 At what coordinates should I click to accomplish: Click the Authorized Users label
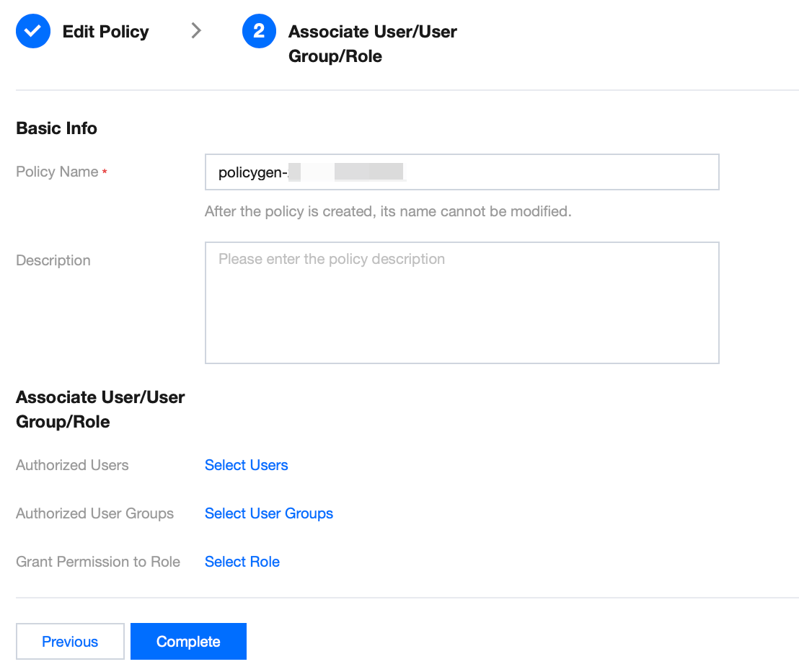click(72, 465)
